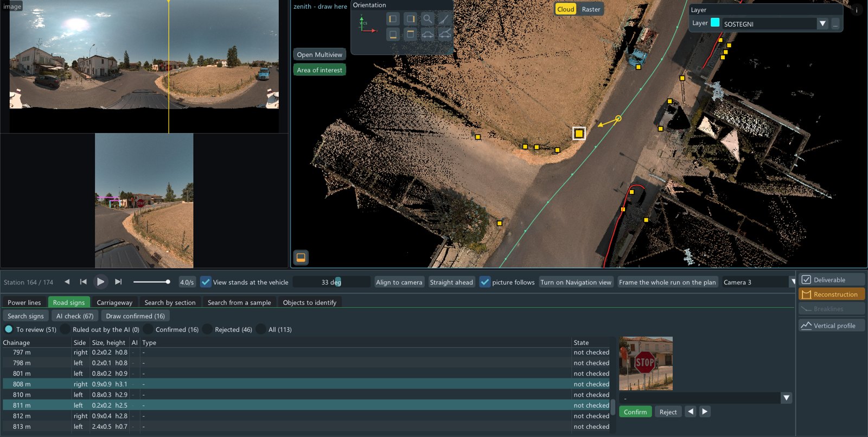Click the layer cyan color swatch
The width and height of the screenshot is (868, 437).
coord(715,23)
